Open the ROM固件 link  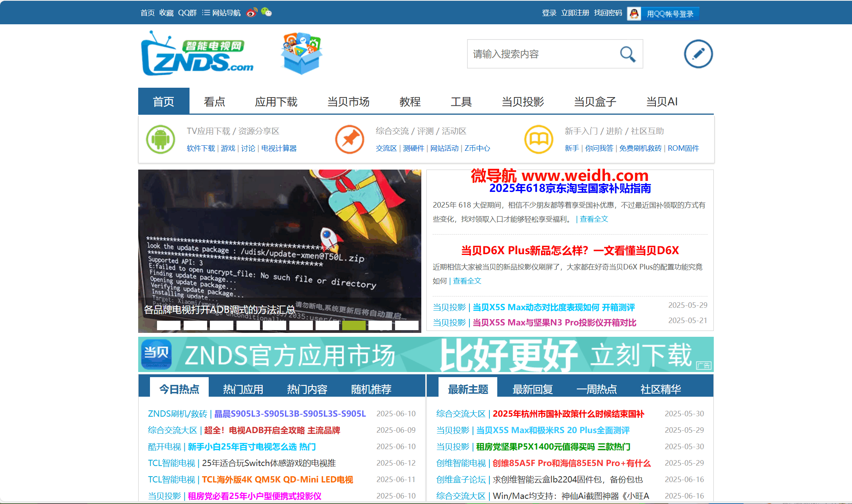(683, 148)
